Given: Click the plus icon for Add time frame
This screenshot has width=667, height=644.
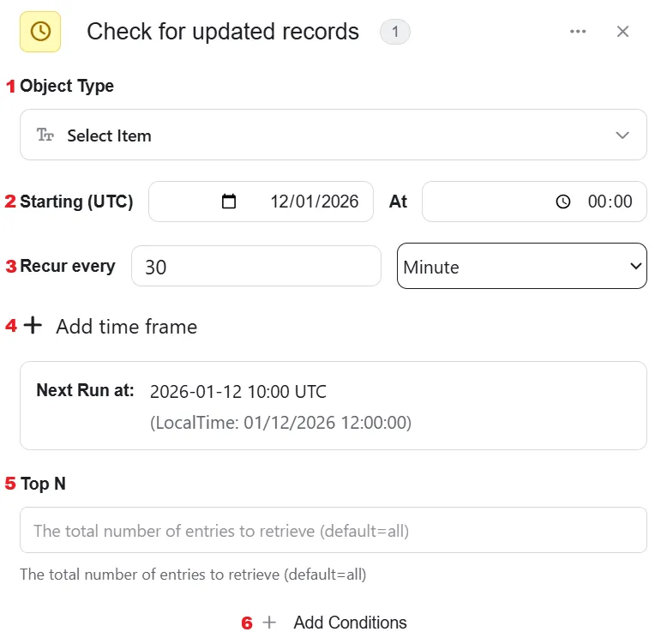Looking at the screenshot, I should [x=33, y=325].
